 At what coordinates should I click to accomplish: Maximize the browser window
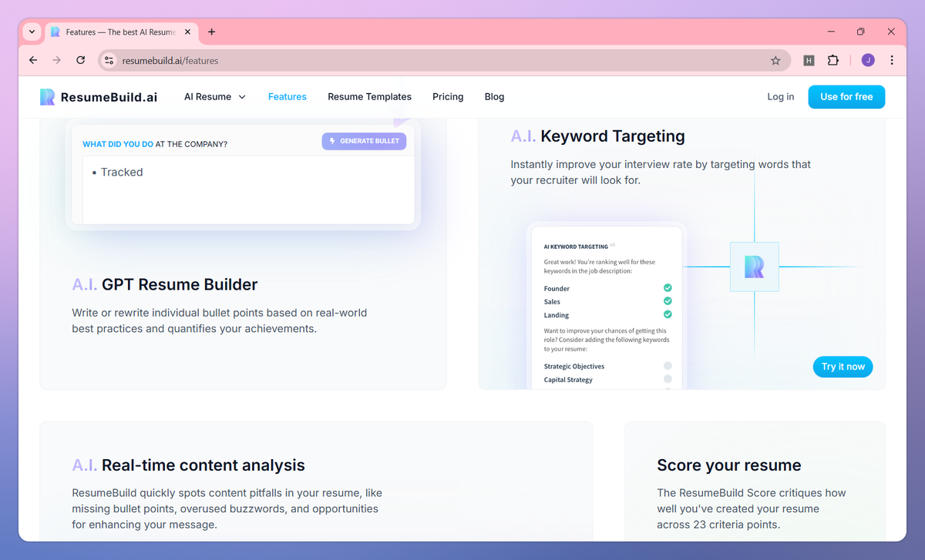pyautogui.click(x=861, y=32)
